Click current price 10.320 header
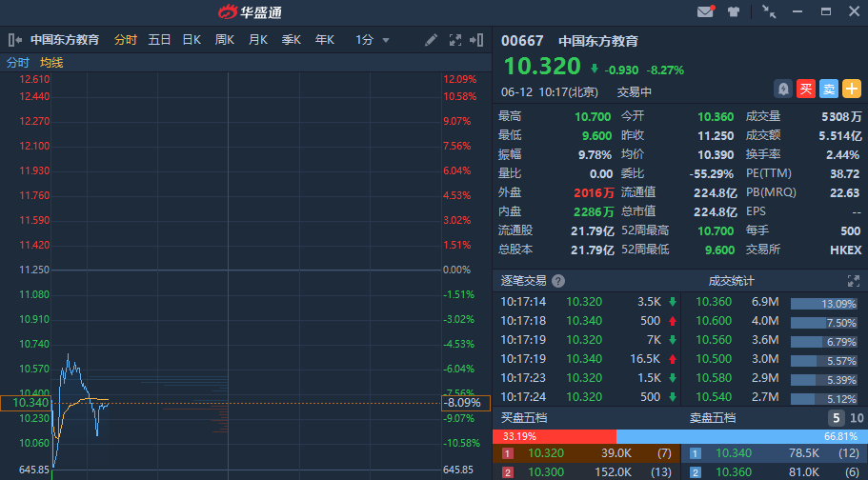This screenshot has width=868, height=480. 542,67
